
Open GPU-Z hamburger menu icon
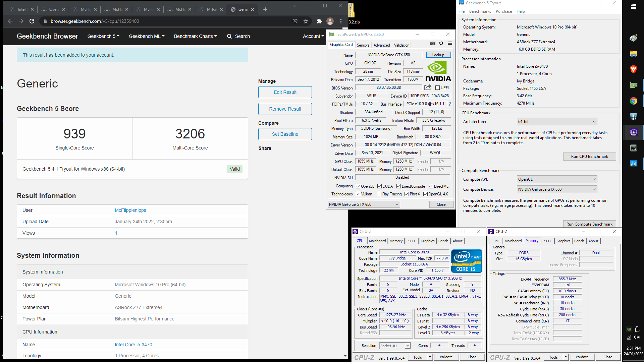[x=450, y=44]
